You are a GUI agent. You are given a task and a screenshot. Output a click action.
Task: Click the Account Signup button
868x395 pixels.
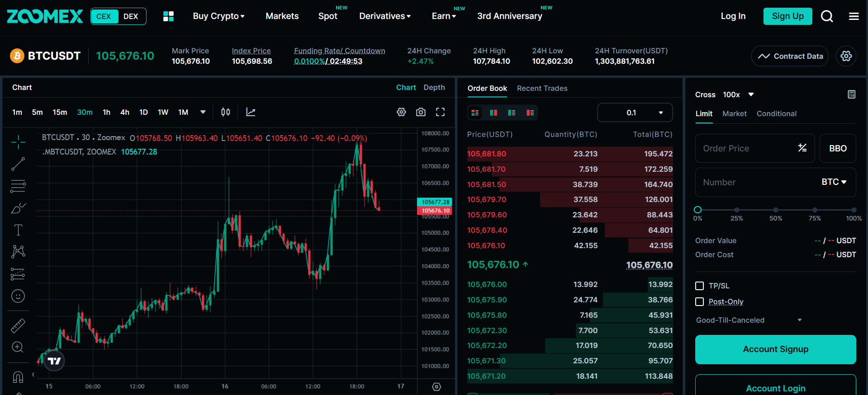pyautogui.click(x=775, y=349)
